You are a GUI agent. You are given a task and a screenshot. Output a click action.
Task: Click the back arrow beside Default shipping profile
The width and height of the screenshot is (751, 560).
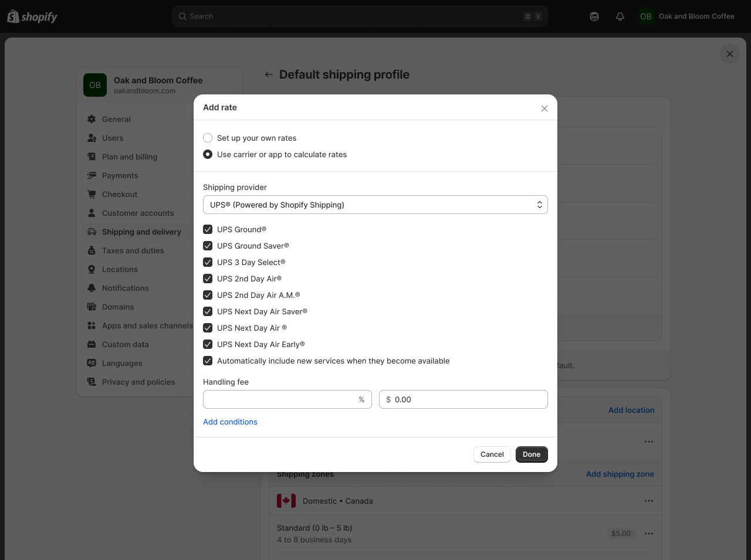(x=269, y=74)
